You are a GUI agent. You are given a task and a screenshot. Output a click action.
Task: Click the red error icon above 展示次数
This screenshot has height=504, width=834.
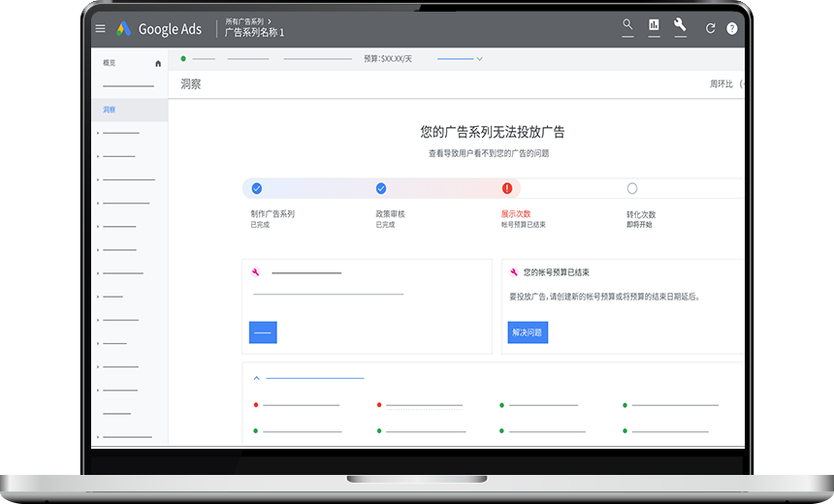click(x=507, y=188)
